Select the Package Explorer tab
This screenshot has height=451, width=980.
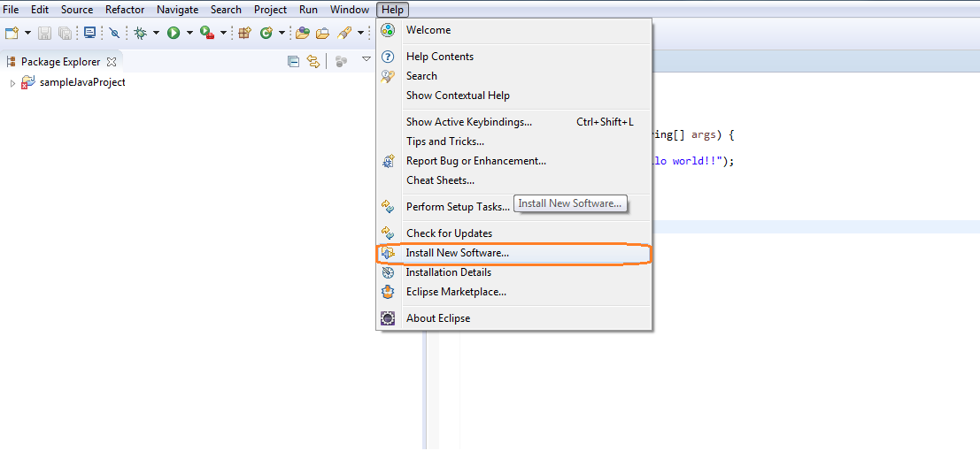[60, 62]
